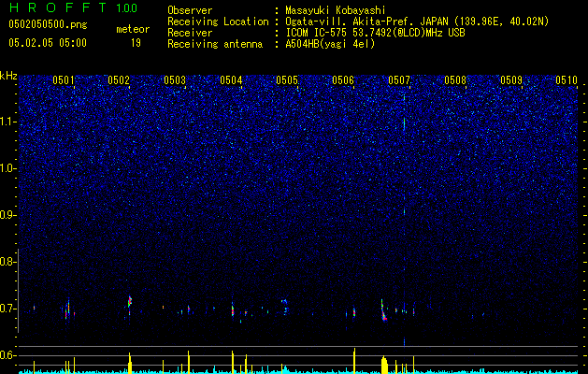Click the curved meteor echo before 0507

pyautogui.click(x=383, y=310)
